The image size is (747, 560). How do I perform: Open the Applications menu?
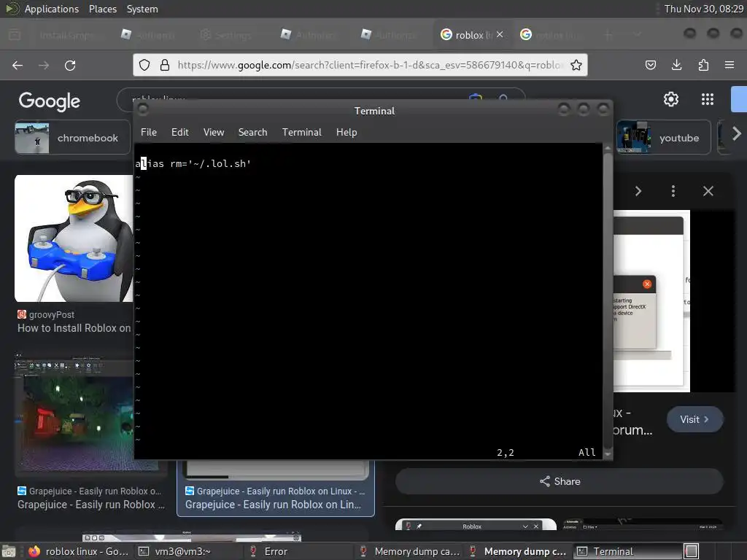[x=52, y=9]
